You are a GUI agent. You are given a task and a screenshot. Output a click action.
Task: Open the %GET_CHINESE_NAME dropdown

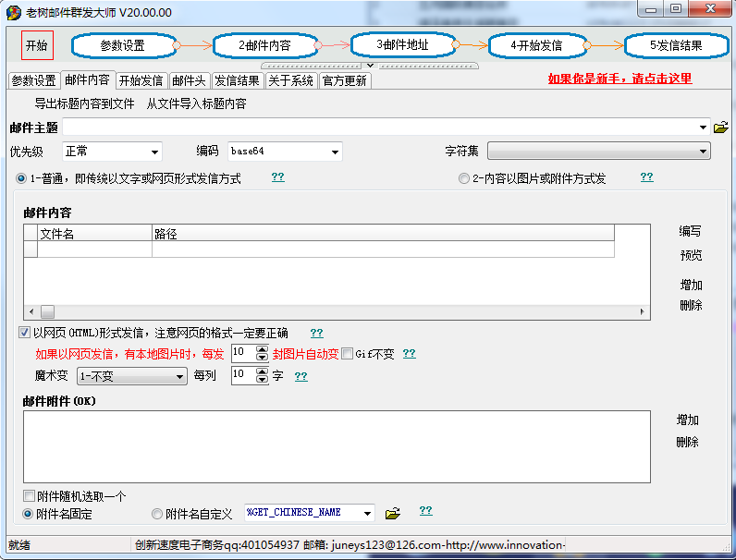(x=310, y=513)
